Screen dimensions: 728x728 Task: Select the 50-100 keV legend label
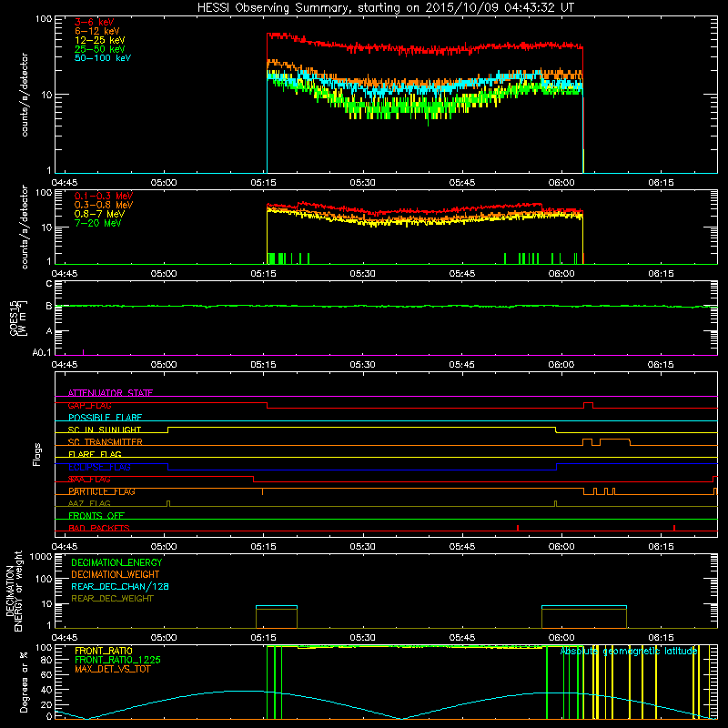(103, 58)
